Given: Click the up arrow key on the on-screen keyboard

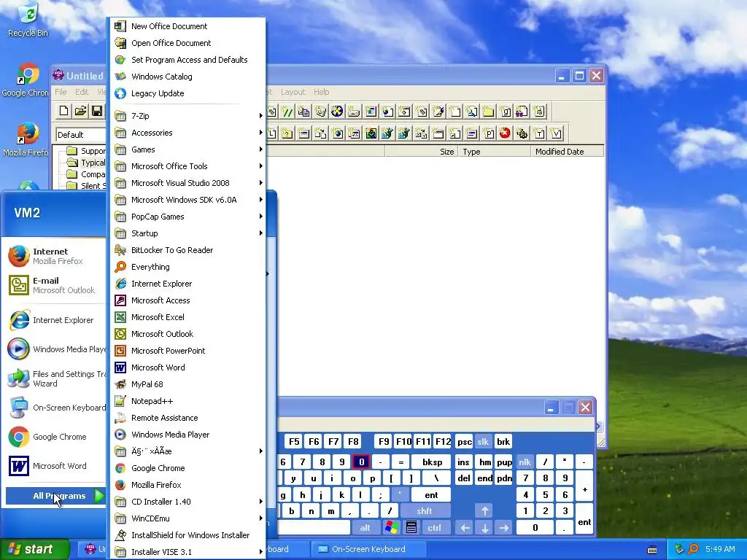Looking at the screenshot, I should pyautogui.click(x=484, y=511).
